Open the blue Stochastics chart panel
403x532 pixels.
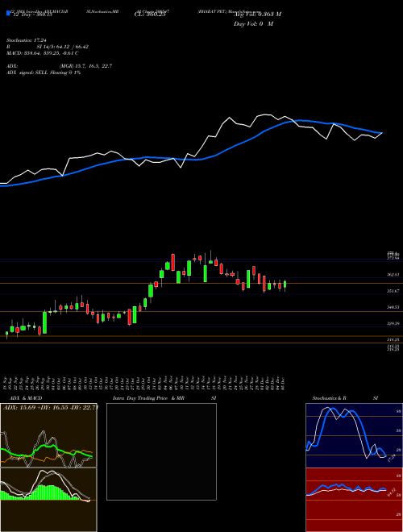(x=354, y=435)
